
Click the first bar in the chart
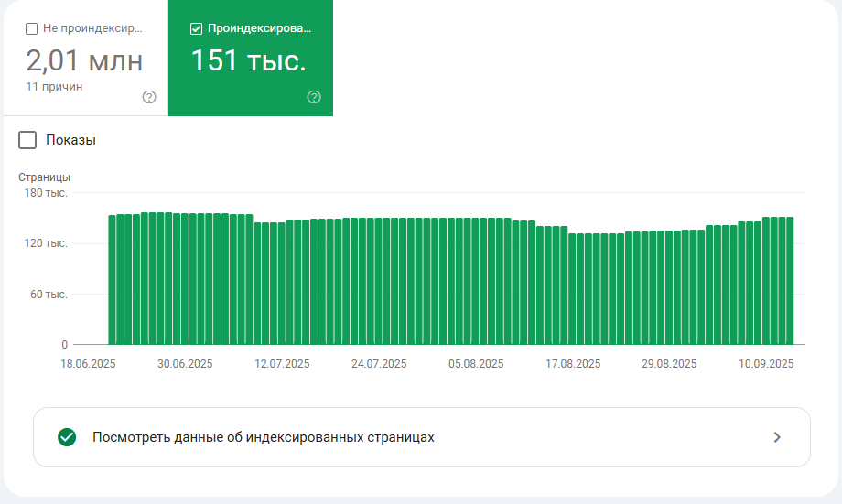113,280
